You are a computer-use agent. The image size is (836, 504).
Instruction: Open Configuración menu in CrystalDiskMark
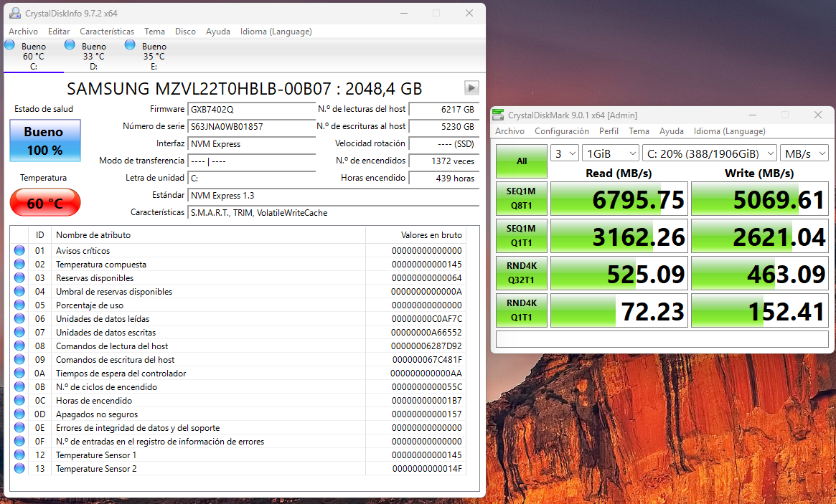click(561, 131)
